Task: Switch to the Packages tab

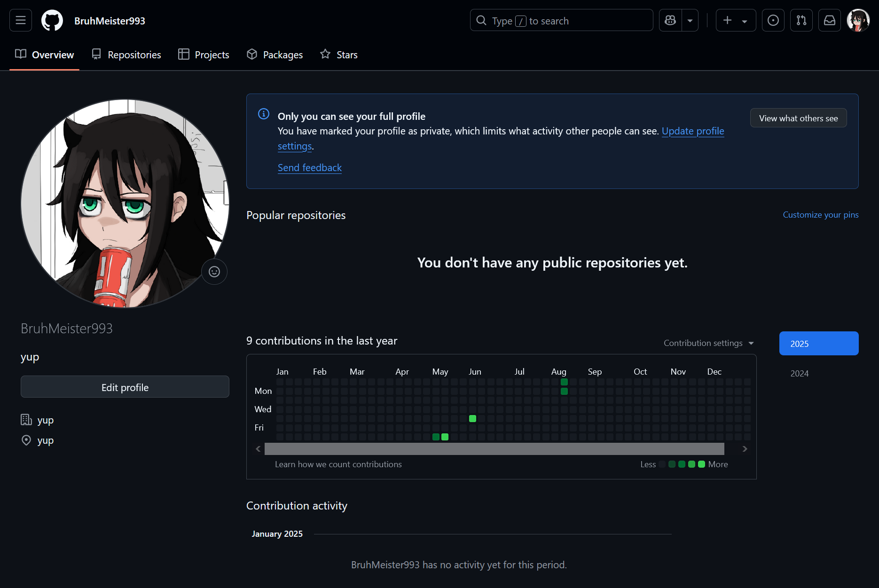Action: [x=275, y=55]
